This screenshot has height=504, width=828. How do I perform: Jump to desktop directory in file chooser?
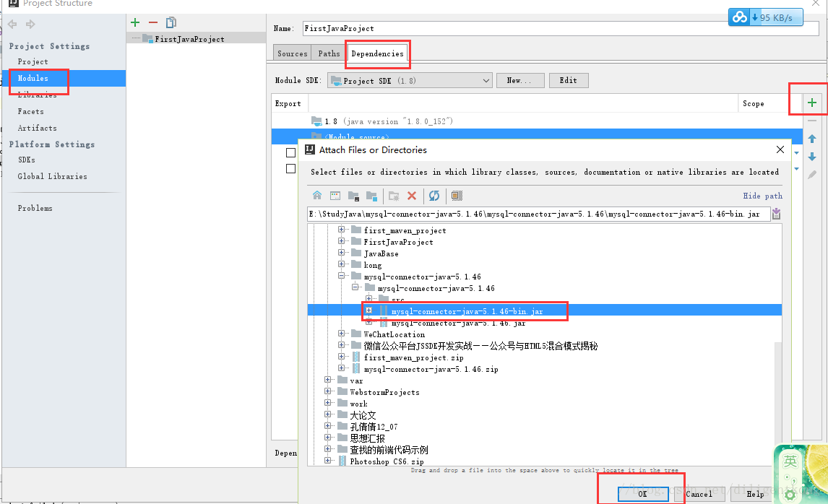[335, 196]
